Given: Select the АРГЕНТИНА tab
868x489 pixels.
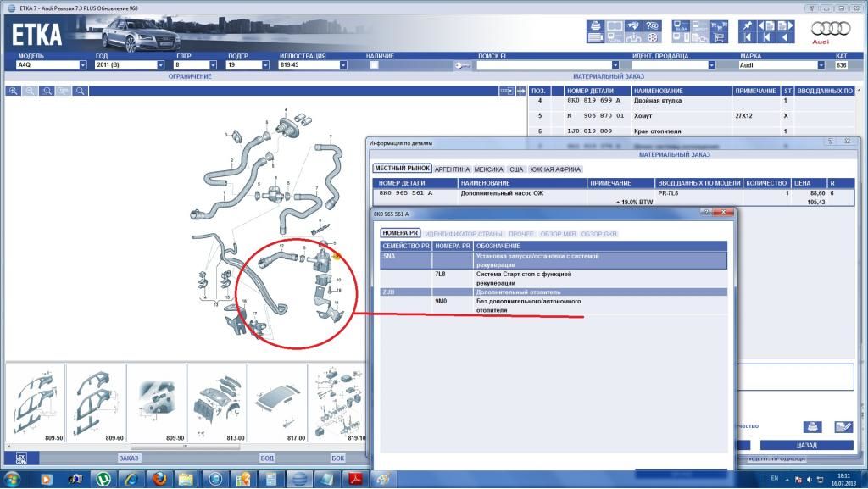Looking at the screenshot, I should pyautogui.click(x=452, y=169).
